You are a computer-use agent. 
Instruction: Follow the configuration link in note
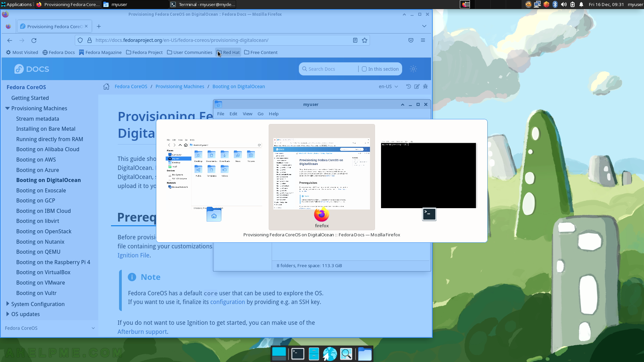point(228,302)
